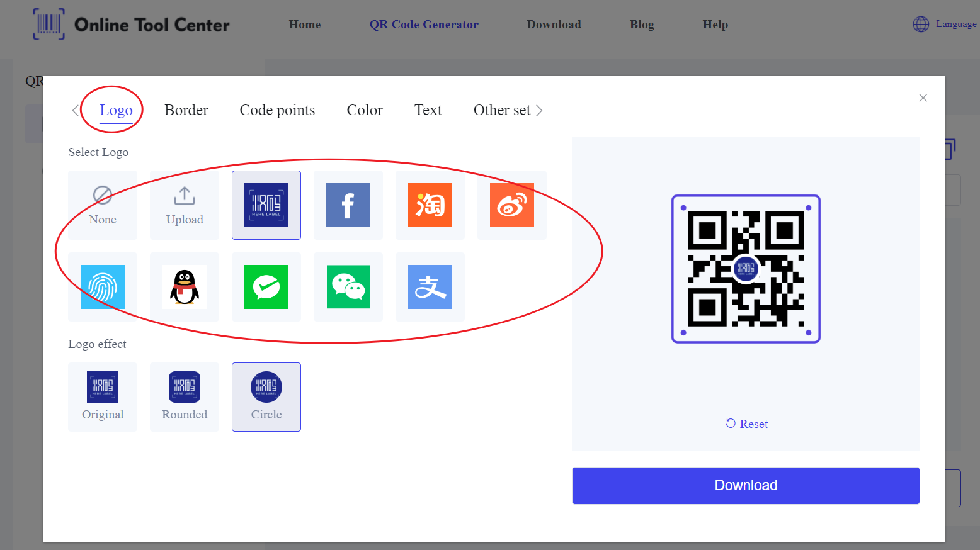Open the Upload logo option
The height and width of the screenshot is (550, 980).
tap(185, 205)
